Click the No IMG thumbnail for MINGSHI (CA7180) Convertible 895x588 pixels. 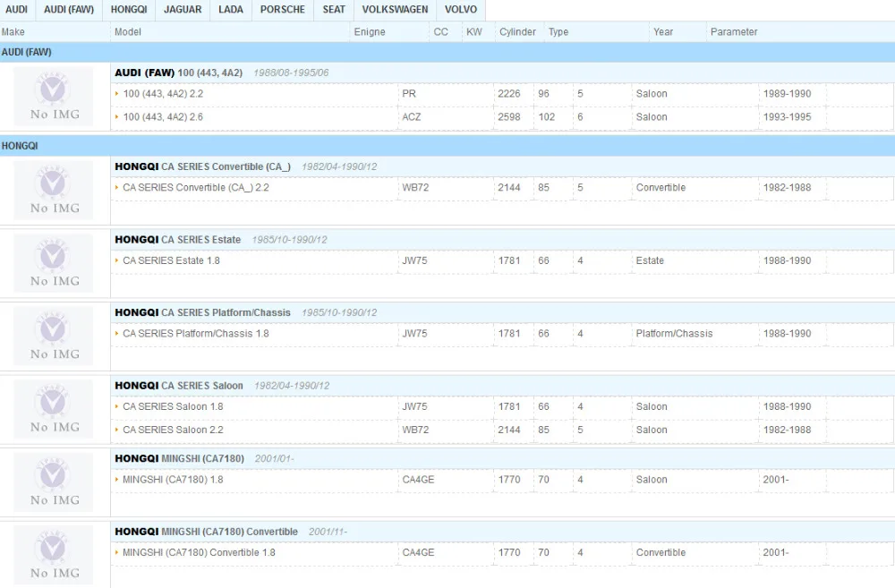53,556
